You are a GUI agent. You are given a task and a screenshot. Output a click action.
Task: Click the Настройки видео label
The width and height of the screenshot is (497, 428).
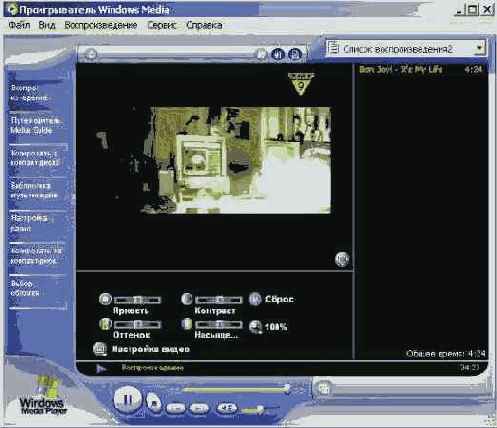click(151, 349)
